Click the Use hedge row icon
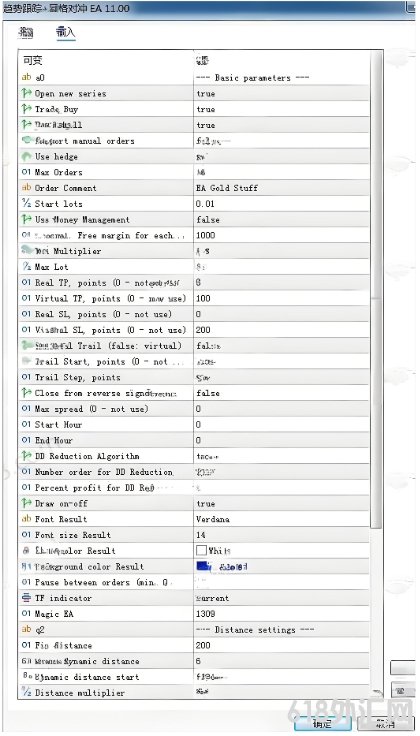This screenshot has width=420, height=736. (26, 156)
